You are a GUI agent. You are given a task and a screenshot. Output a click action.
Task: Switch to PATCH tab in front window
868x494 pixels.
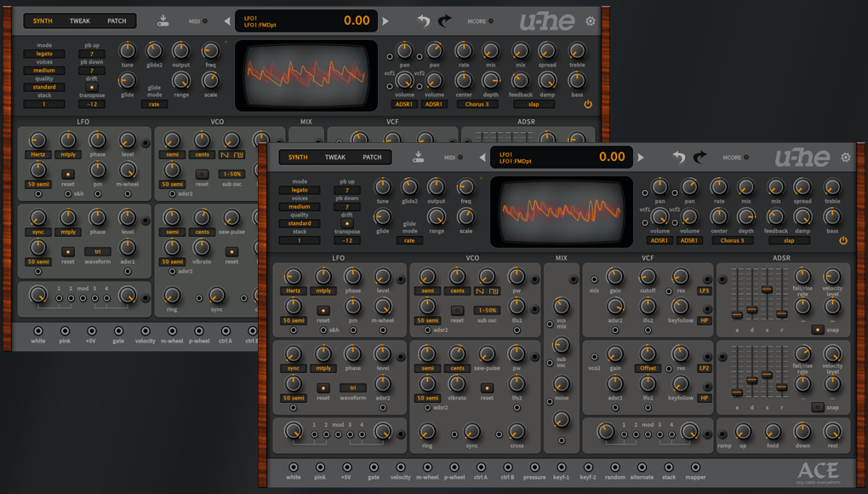coord(372,158)
